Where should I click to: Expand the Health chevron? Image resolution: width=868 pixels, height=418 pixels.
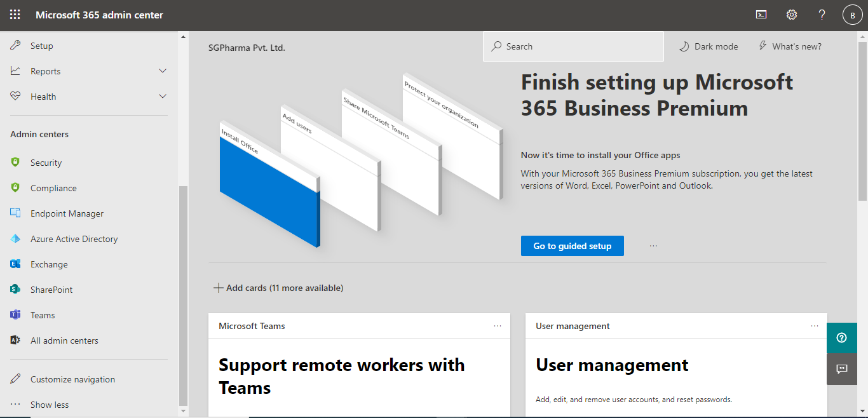pyautogui.click(x=163, y=97)
